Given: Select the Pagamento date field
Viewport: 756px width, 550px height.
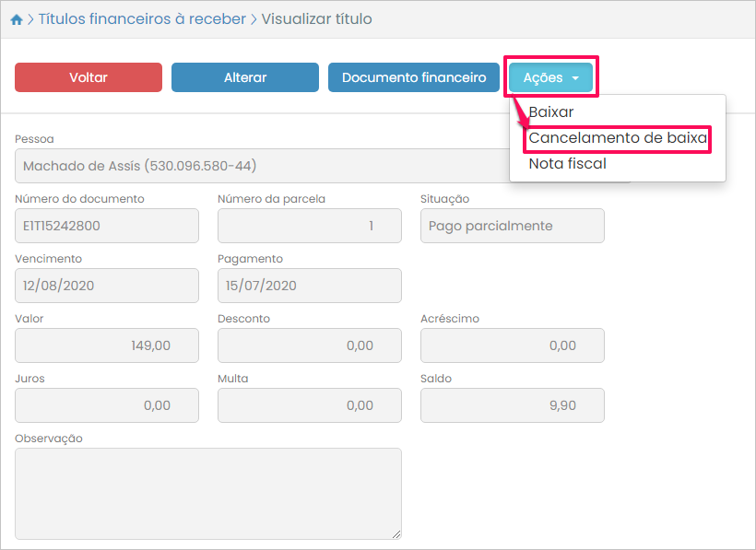Looking at the screenshot, I should [310, 286].
